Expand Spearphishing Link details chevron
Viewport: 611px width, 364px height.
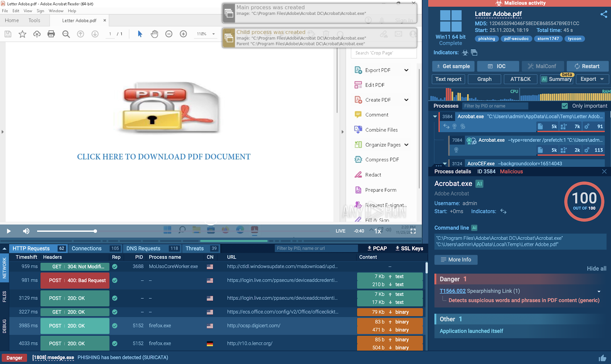pyautogui.click(x=599, y=291)
